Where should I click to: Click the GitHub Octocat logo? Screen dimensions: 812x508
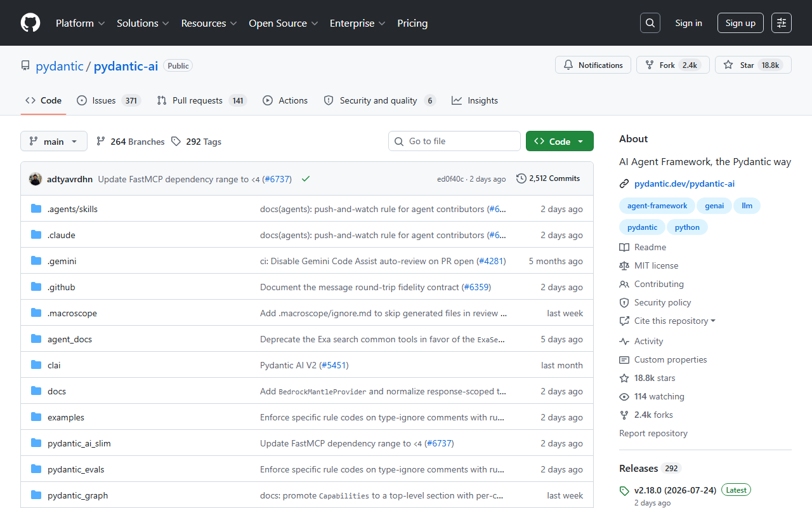tap(30, 23)
